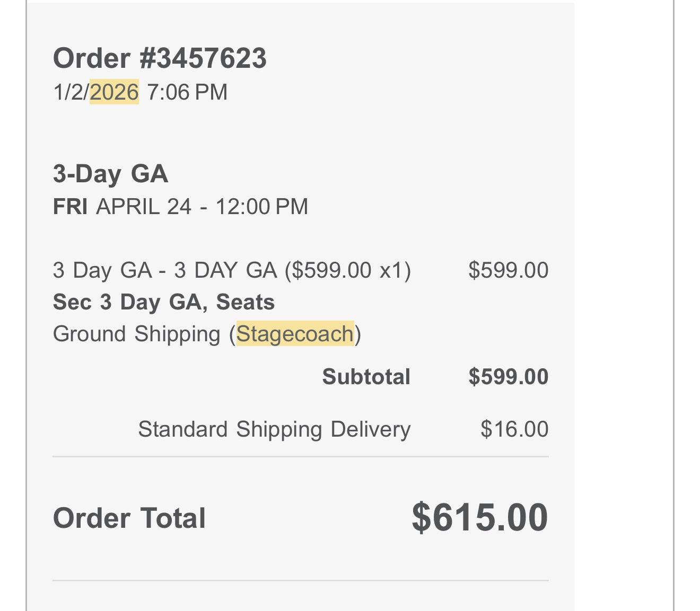The height and width of the screenshot is (611, 700).
Task: Click the Order #3457623 heading
Action: pos(160,58)
